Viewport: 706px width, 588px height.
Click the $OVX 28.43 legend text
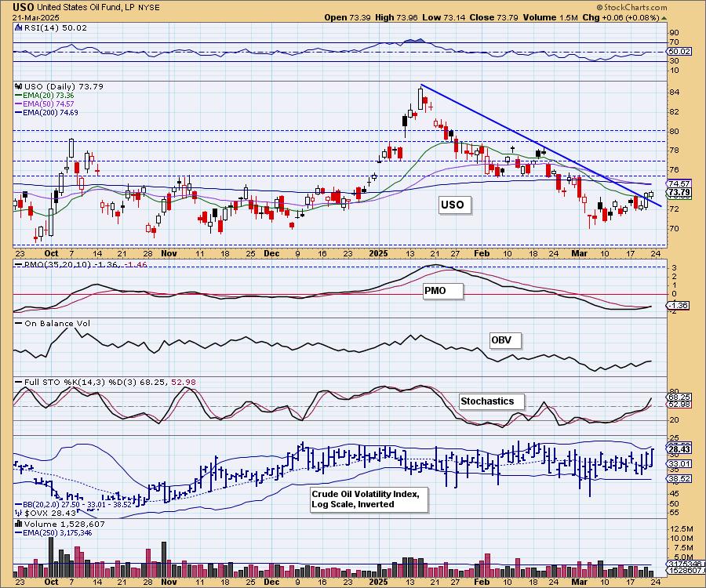(50, 513)
